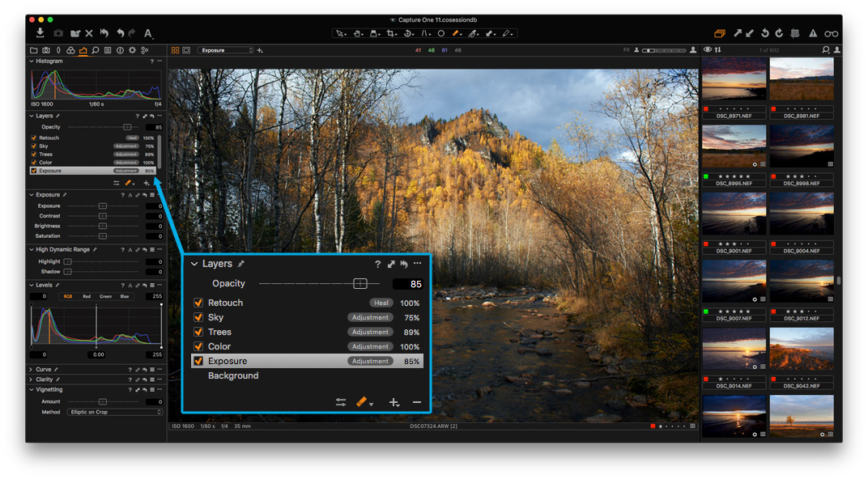This screenshot has width=868, height=479.
Task: Click the Apply Adjustments 'A' icon
Action: (x=147, y=34)
